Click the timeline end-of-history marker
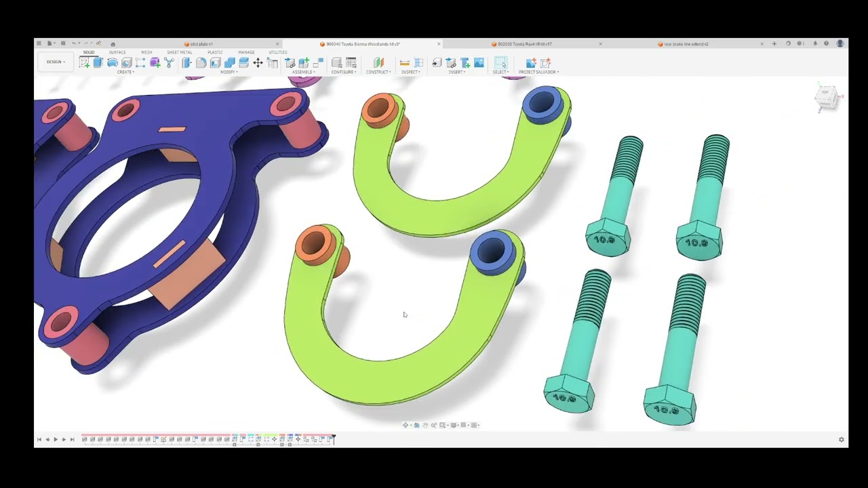 coord(333,439)
